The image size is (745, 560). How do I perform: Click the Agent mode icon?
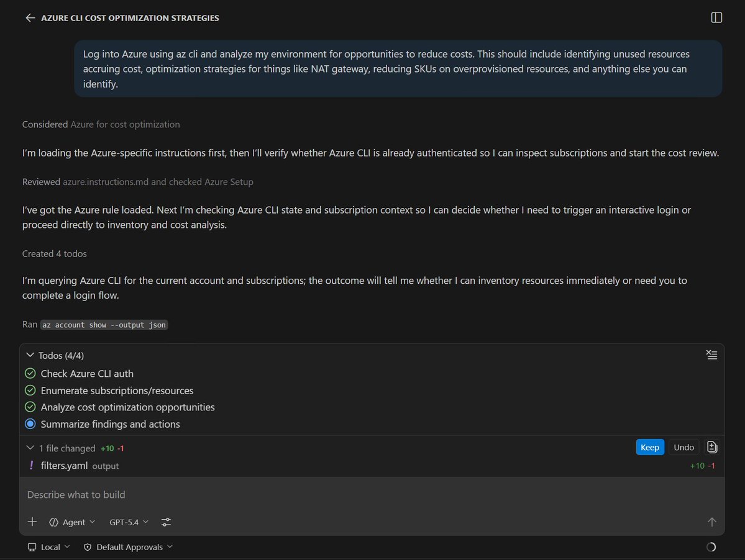point(53,522)
